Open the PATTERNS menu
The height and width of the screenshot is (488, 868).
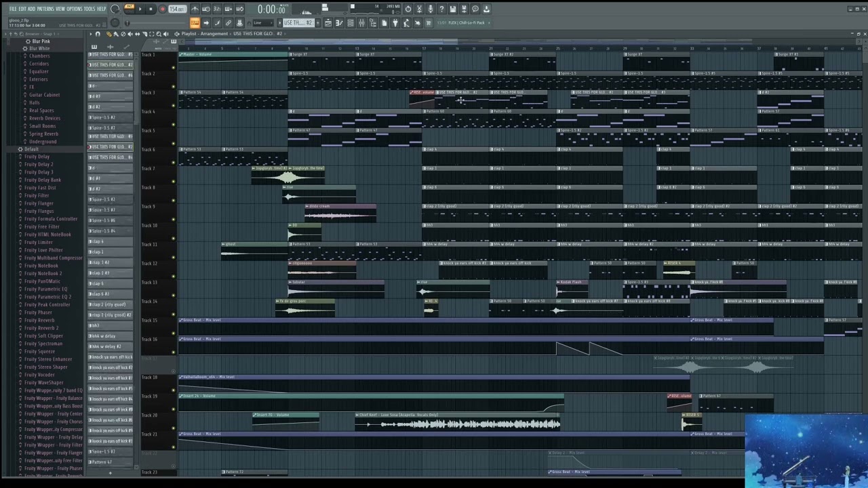[x=45, y=9]
